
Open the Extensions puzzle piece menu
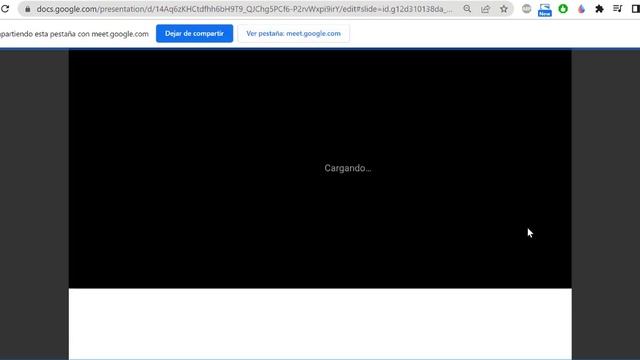tap(599, 9)
